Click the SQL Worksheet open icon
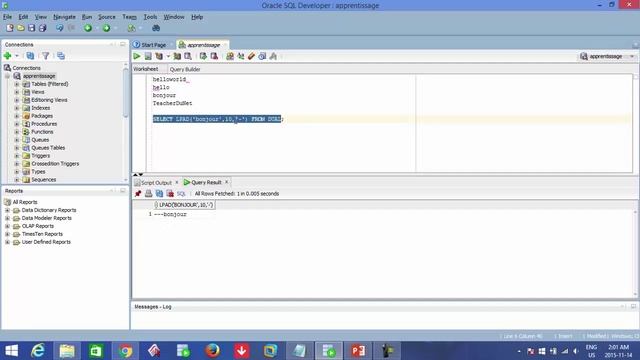This screenshot has width=640, height=360. click(x=131, y=28)
